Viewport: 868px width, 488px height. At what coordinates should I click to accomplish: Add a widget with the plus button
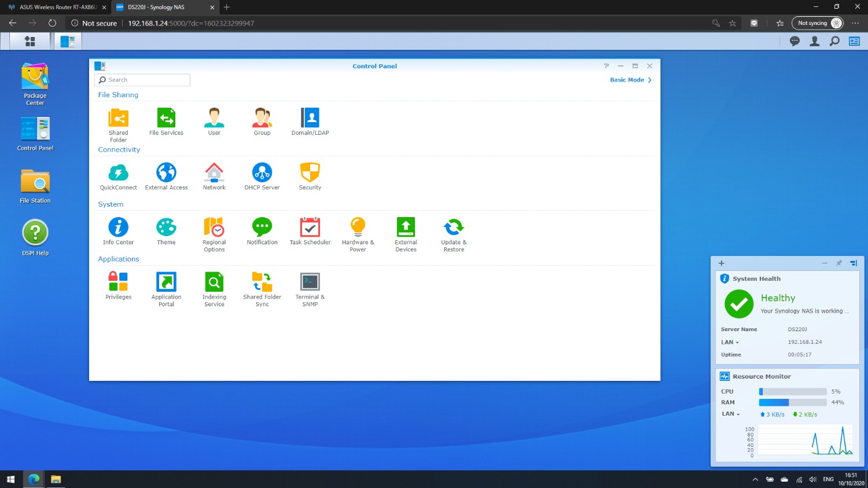pos(721,263)
